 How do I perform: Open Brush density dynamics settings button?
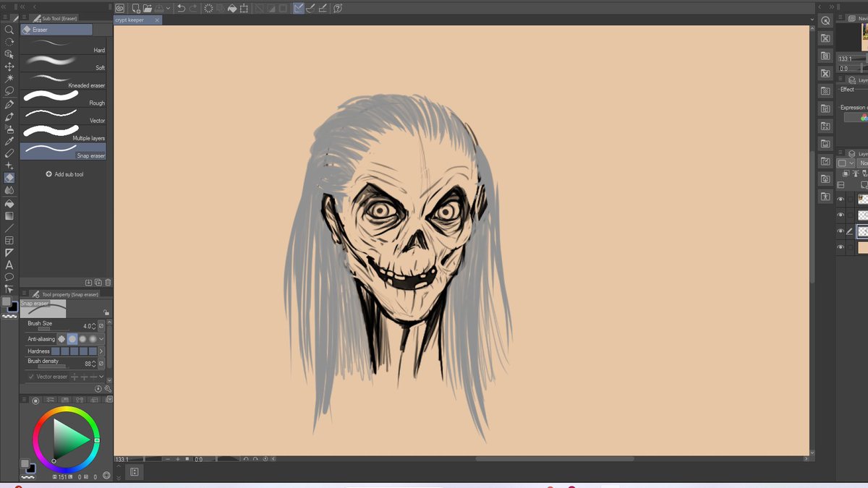[x=101, y=363]
